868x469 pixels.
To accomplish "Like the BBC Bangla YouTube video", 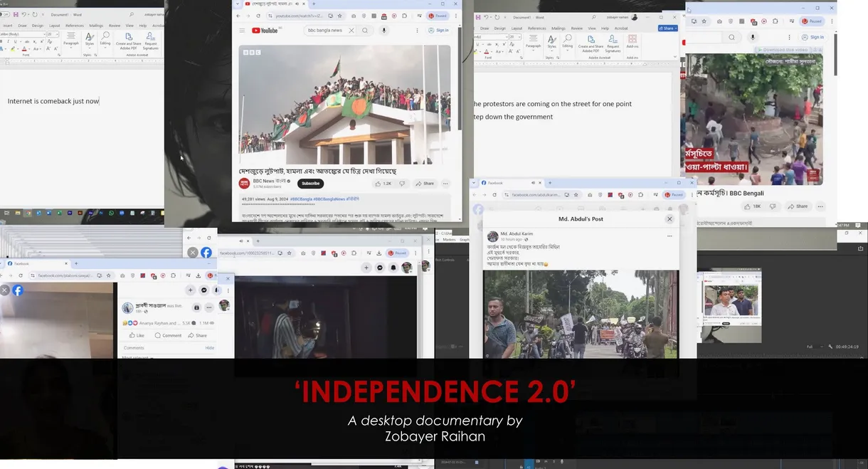I will [x=379, y=184].
